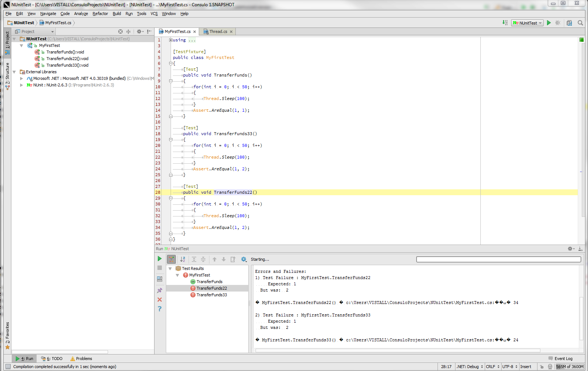Expand Microsoft .NET library node
Image resolution: width=588 pixels, height=371 pixels.
point(22,78)
